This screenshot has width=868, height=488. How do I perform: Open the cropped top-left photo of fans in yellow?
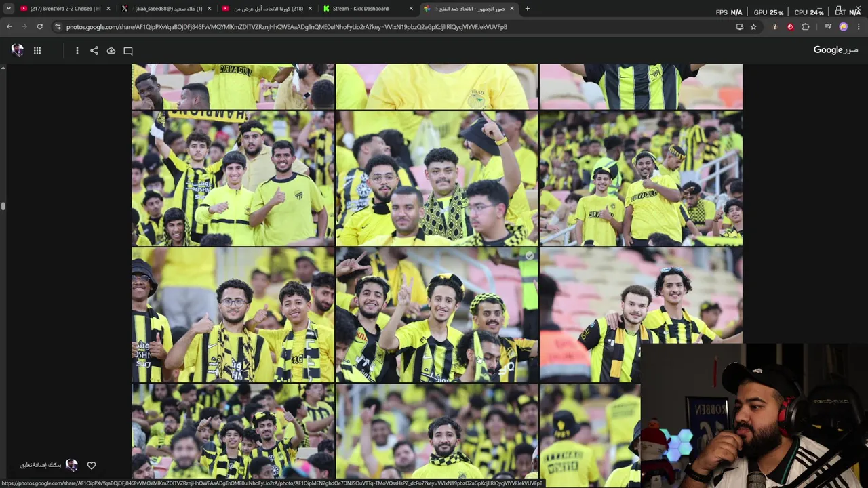pos(233,87)
